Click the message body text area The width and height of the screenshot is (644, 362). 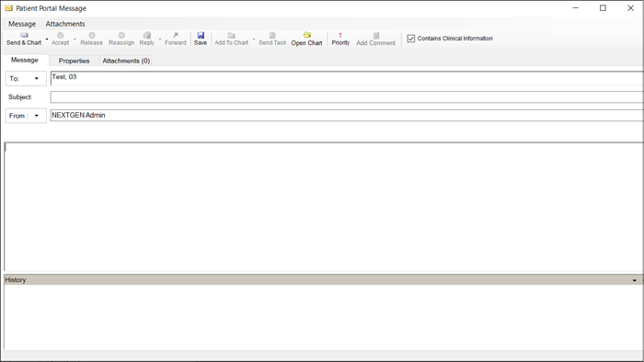(x=324, y=207)
